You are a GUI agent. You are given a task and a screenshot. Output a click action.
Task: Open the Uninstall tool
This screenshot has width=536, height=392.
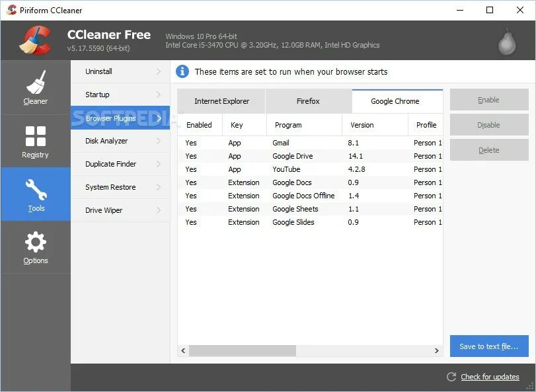(x=120, y=71)
